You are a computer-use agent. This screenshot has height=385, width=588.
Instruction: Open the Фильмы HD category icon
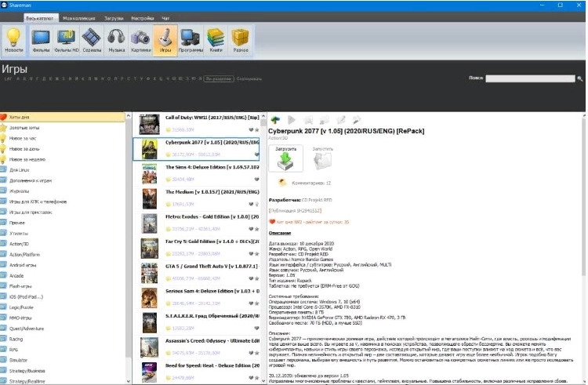(x=67, y=41)
